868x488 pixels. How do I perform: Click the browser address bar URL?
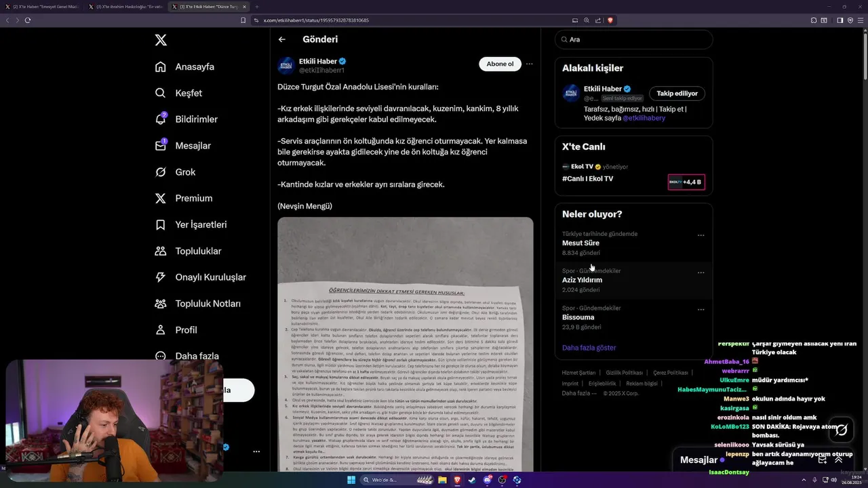(316, 20)
